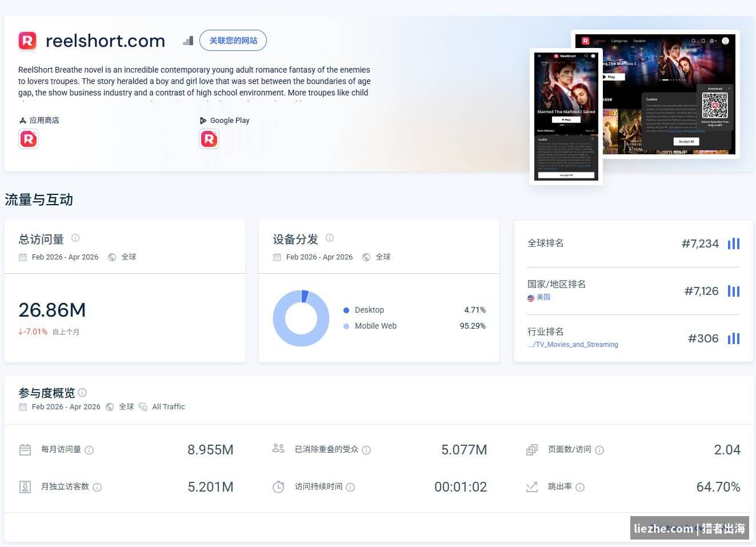Click info icon beside 页面数/访问
This screenshot has height=547, width=756.
599,450
